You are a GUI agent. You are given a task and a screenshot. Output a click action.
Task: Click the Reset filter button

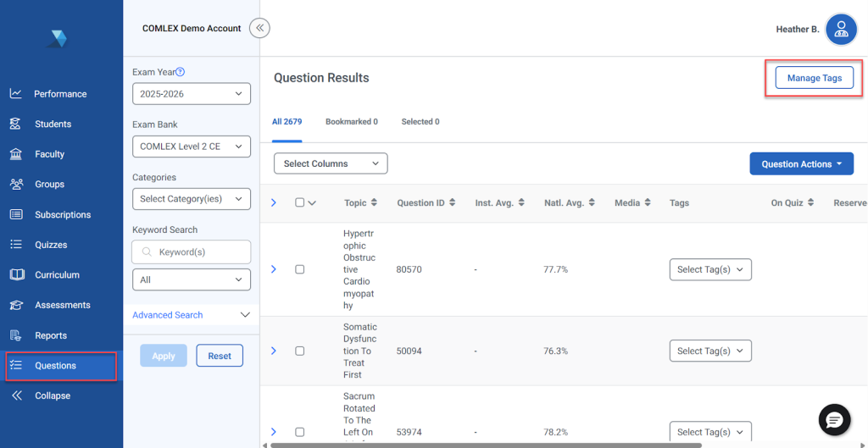click(x=220, y=356)
